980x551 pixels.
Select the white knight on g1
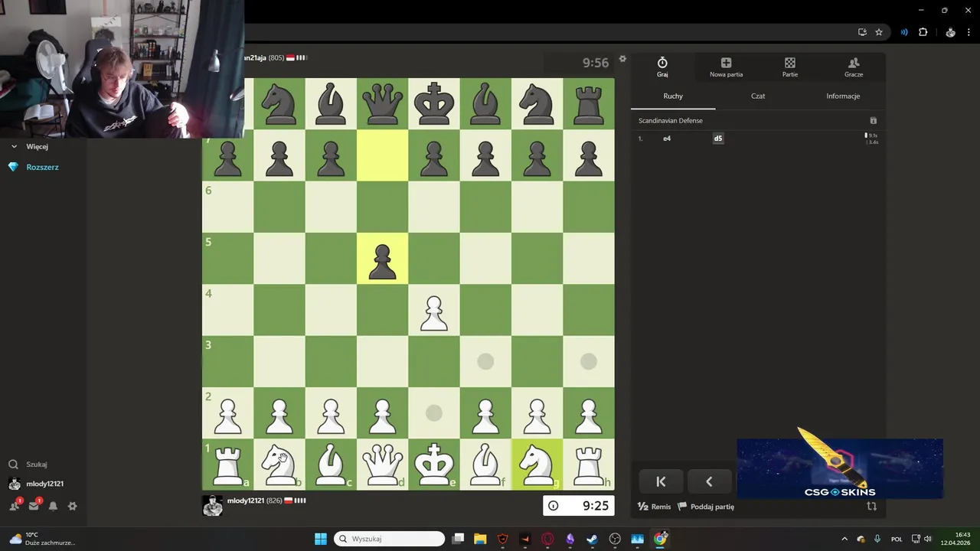[x=537, y=465]
